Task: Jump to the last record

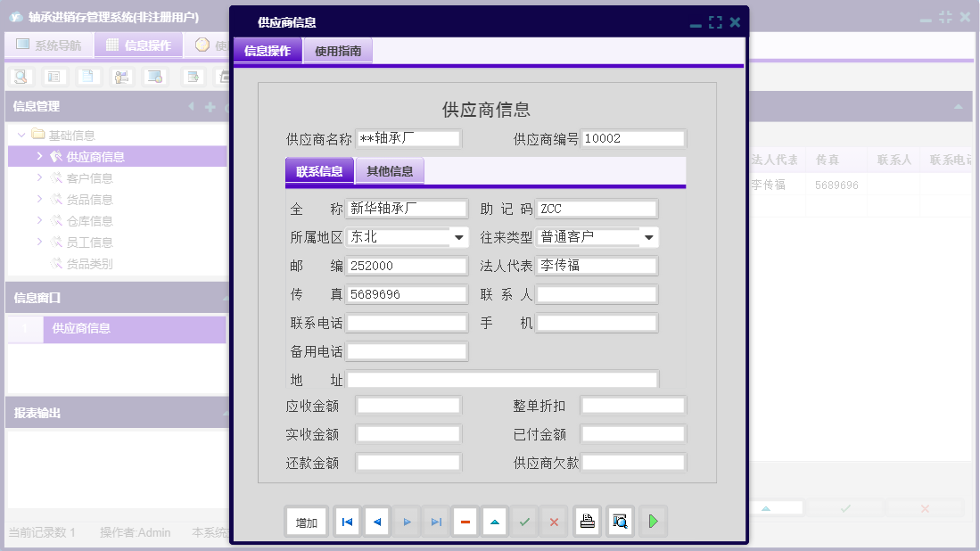Action: click(x=435, y=522)
